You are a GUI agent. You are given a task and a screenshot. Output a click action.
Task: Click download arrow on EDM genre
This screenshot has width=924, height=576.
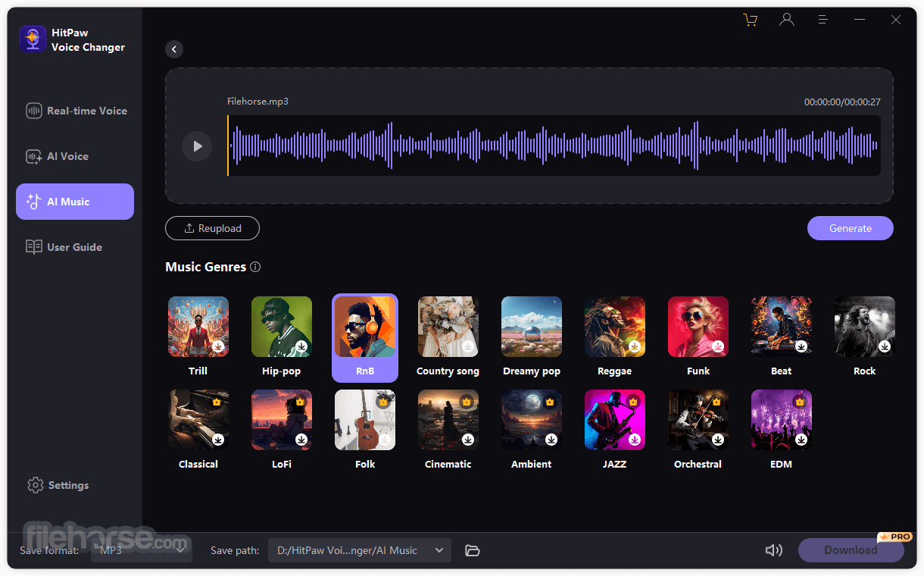point(801,440)
